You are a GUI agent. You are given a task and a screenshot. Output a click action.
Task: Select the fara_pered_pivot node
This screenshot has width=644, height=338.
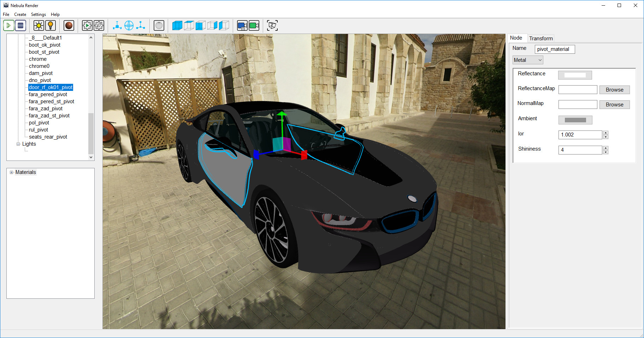coord(48,94)
